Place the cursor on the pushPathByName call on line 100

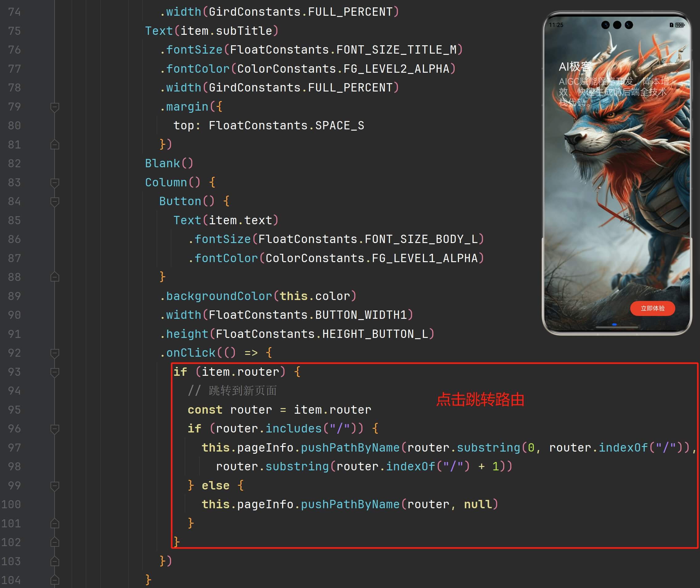[350, 504]
